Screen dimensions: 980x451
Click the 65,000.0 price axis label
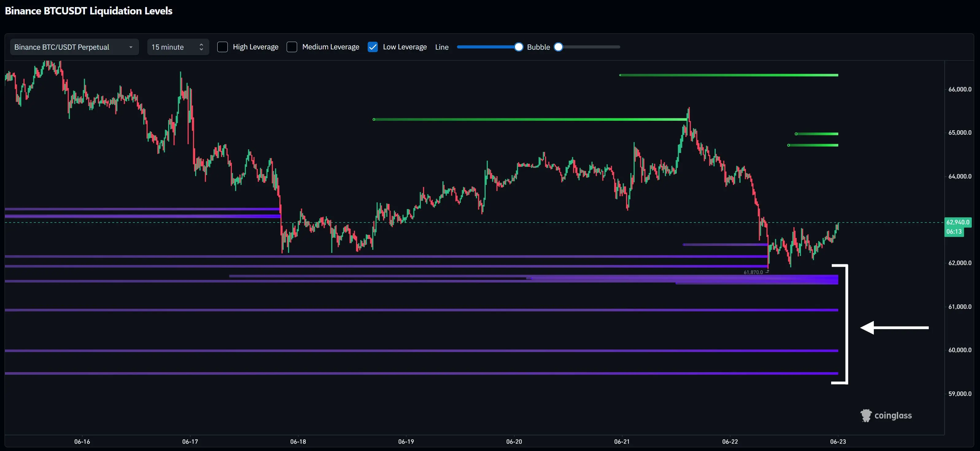(960, 133)
